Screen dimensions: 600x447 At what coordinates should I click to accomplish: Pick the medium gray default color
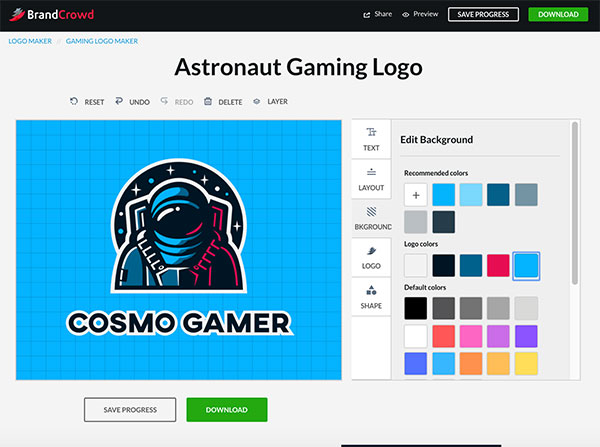(x=471, y=308)
